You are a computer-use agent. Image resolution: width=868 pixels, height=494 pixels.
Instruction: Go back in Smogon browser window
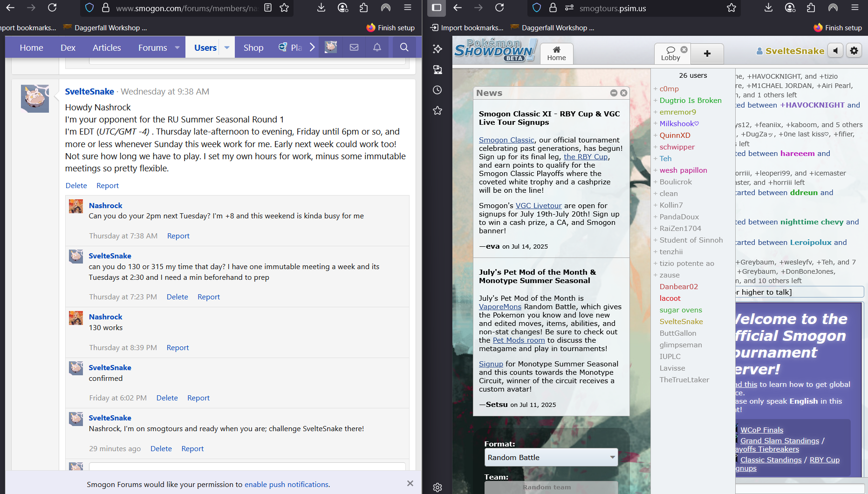[x=10, y=8]
